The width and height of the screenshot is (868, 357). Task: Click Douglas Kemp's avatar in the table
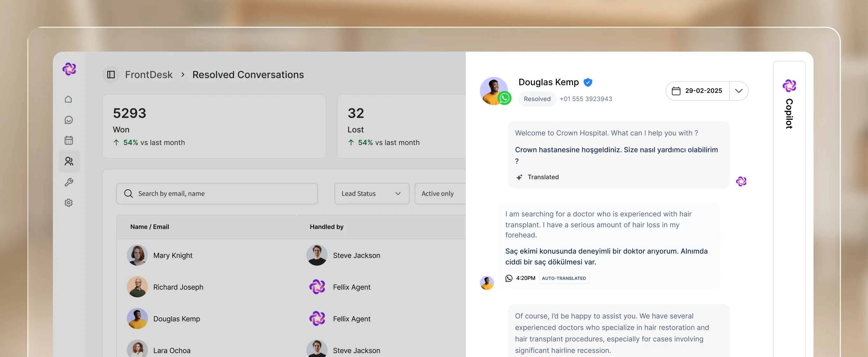(137, 318)
